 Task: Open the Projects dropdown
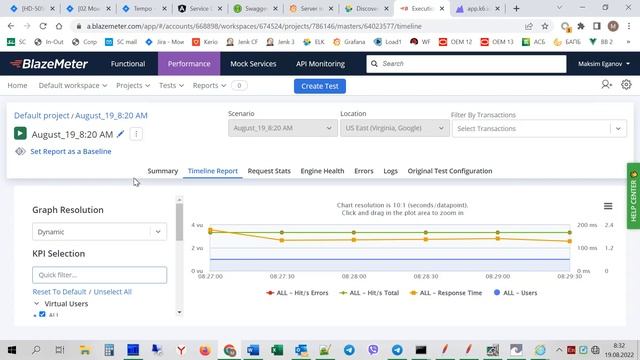pyautogui.click(x=133, y=85)
